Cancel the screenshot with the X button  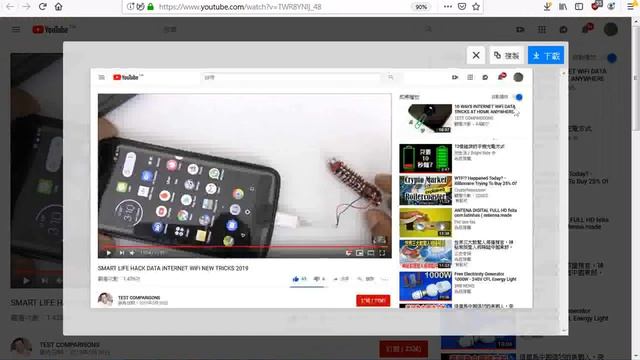[476, 55]
